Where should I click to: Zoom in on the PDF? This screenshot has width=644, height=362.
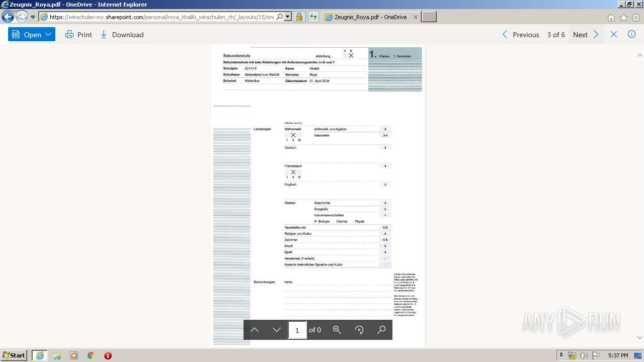[x=337, y=330]
